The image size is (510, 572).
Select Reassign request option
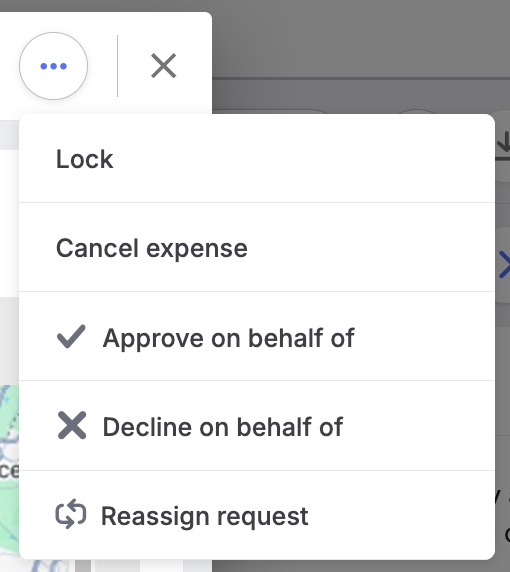tap(257, 515)
